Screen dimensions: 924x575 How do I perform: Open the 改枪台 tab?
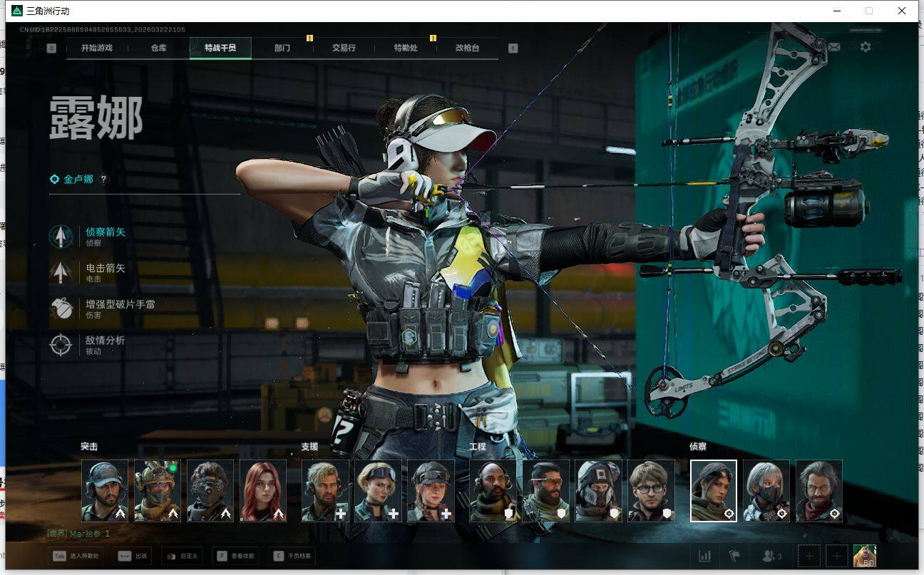click(x=467, y=48)
